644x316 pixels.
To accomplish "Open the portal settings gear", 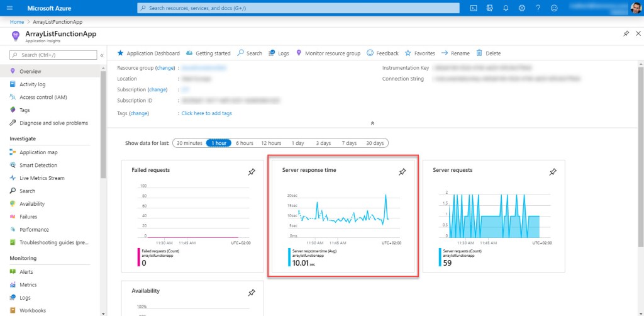I will [522, 8].
